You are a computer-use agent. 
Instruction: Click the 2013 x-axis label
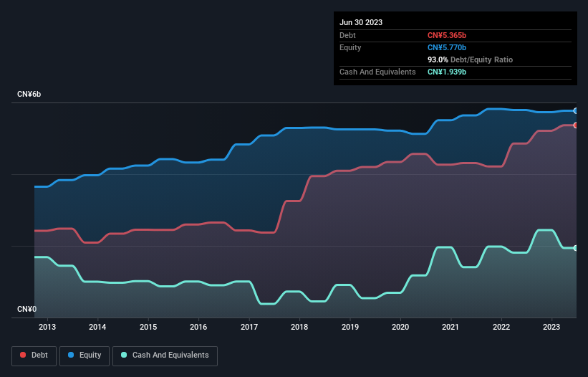47,327
